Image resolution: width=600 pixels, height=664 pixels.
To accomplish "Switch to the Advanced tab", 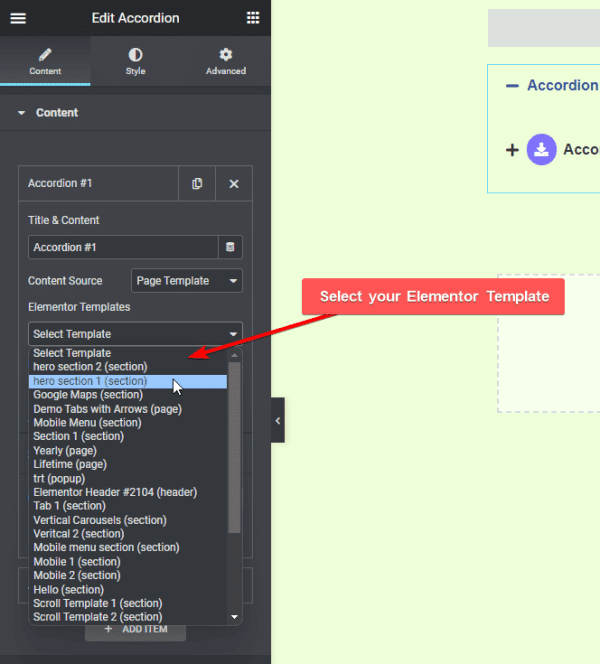I will click(225, 61).
